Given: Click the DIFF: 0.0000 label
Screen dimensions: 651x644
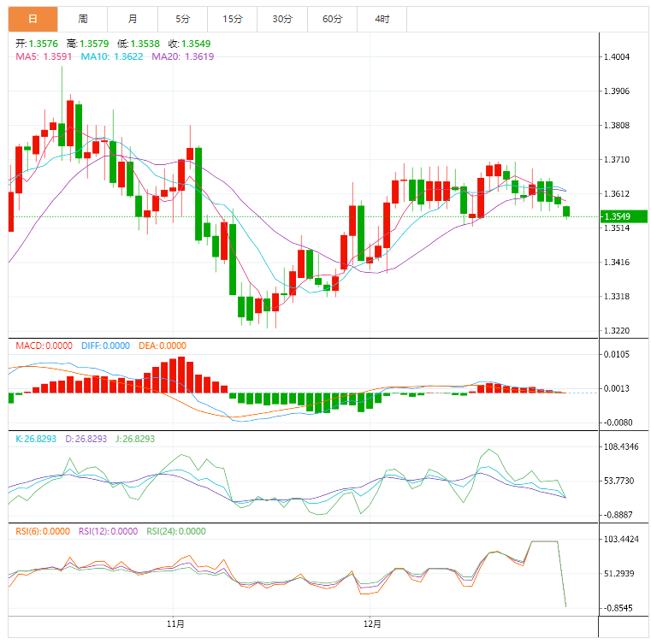Looking at the screenshot, I should [105, 346].
